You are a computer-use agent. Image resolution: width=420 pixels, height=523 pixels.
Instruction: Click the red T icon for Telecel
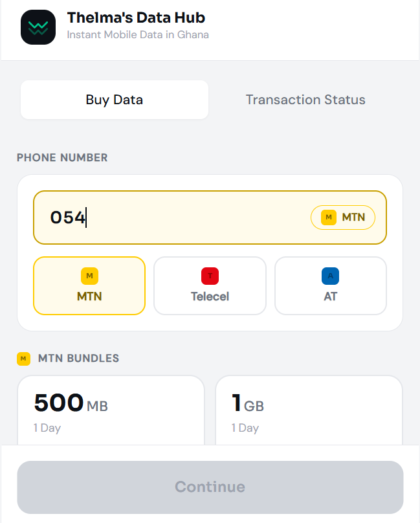point(210,276)
